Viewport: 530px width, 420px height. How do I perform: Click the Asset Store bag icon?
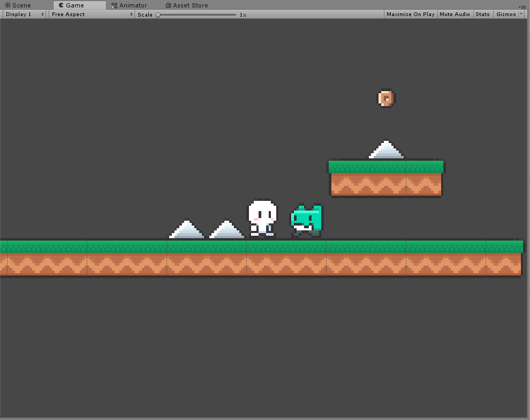pos(168,5)
